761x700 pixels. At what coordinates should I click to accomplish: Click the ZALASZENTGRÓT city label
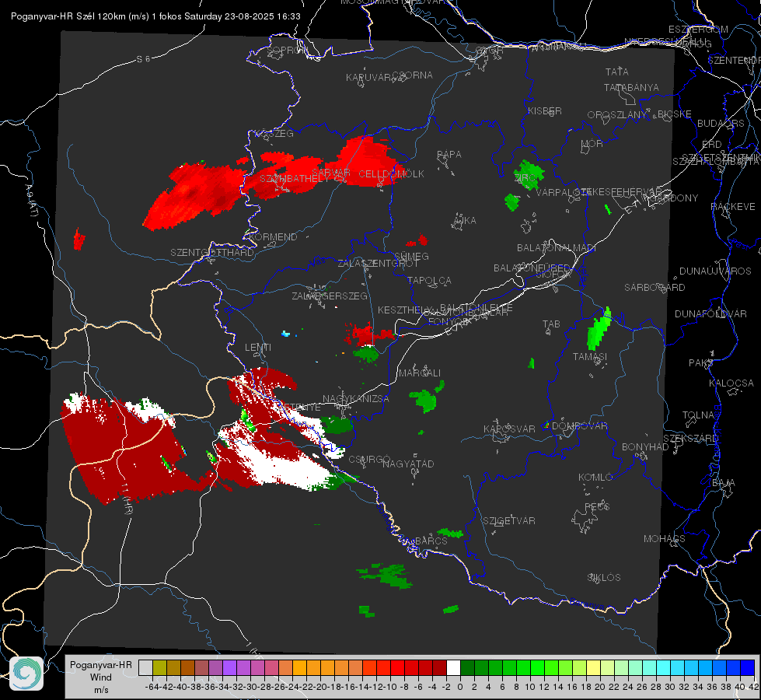378,264
